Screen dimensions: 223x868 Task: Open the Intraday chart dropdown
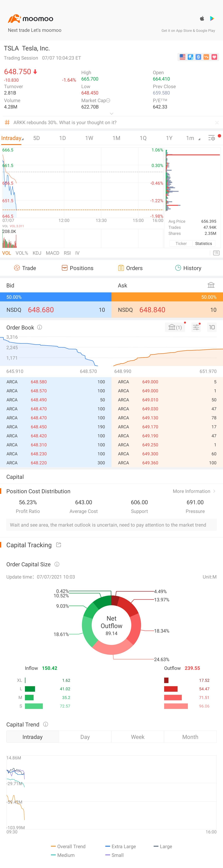[x=12, y=138]
